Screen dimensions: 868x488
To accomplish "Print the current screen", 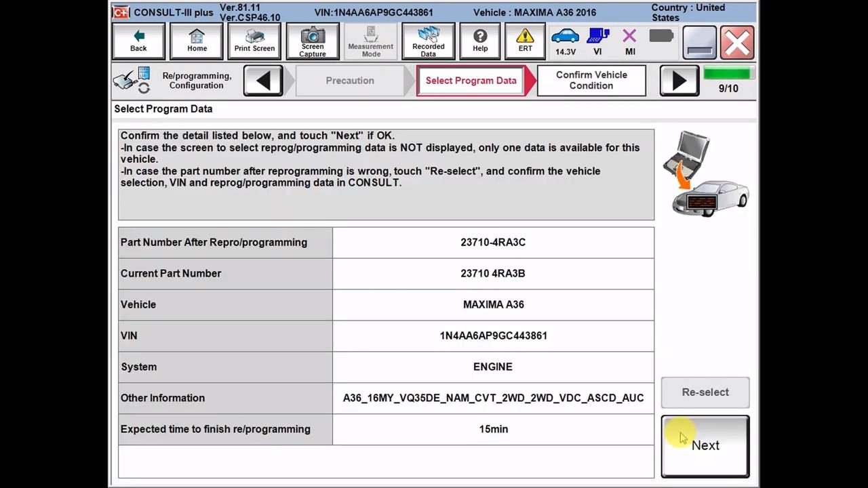I will coord(254,41).
